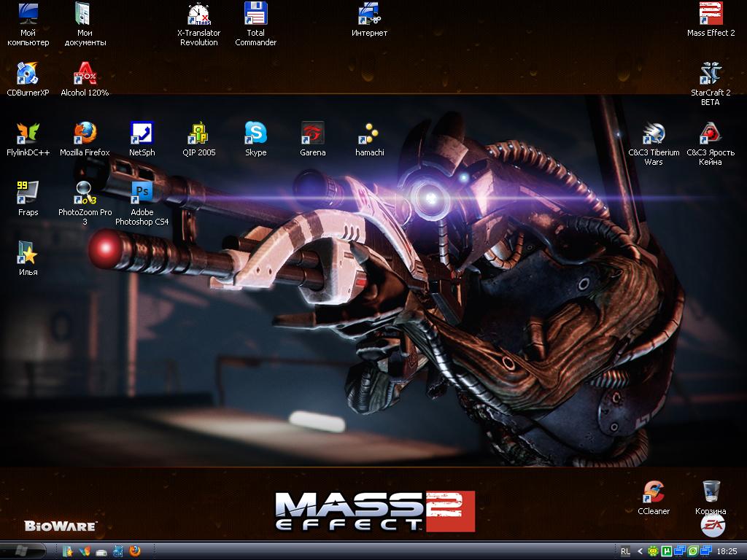Viewport: 747px width, 560px height.
Task: Select the Adobe Photoshop CS4 icon
Action: (x=142, y=203)
